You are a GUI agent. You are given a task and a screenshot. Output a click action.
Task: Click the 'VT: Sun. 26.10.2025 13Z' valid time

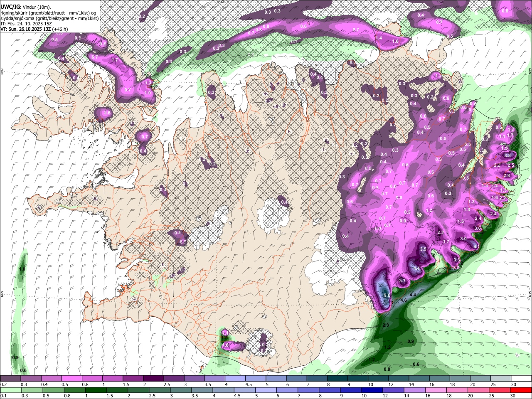pyautogui.click(x=26, y=29)
